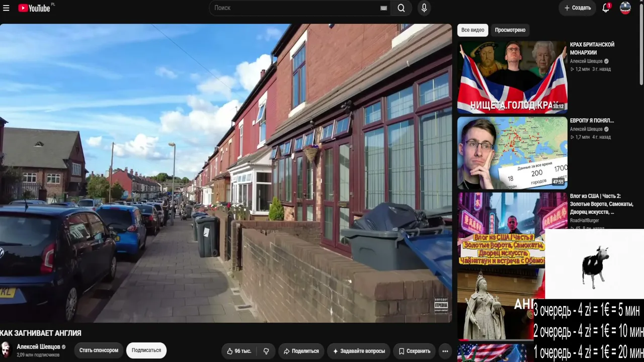Open the virtual keyboard in the search box

coord(384,8)
